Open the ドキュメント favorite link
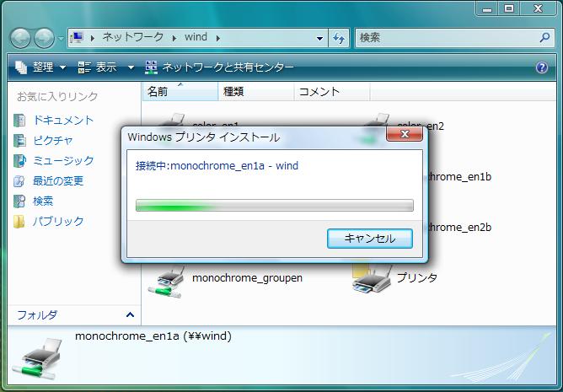This screenshot has width=563, height=392. (x=63, y=120)
